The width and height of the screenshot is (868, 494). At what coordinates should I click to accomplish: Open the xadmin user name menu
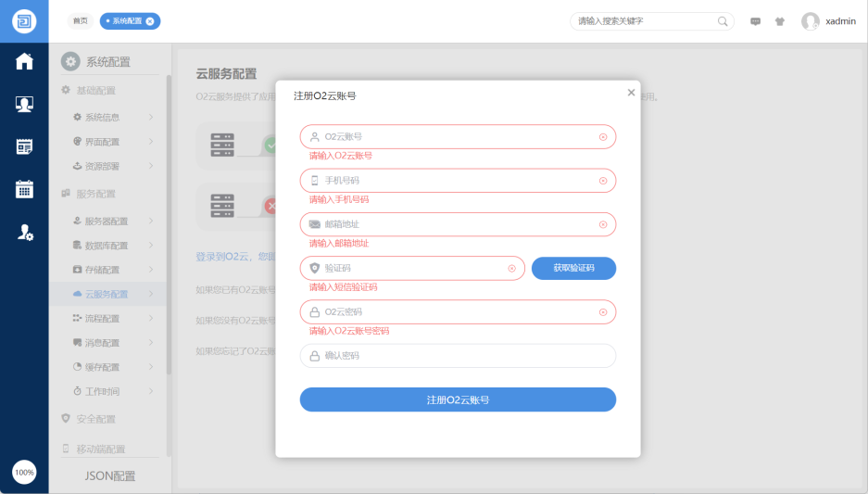840,21
